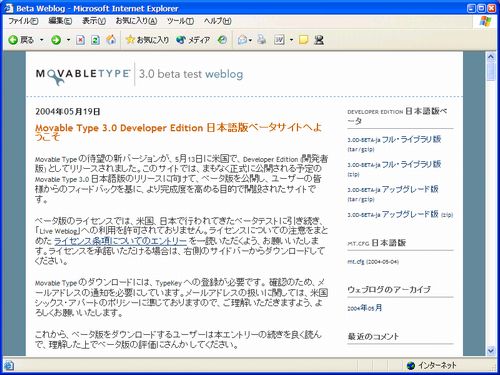Screen dimensions: 500x375
Task: Click the scrollbar up arrow
Action: [491, 57]
